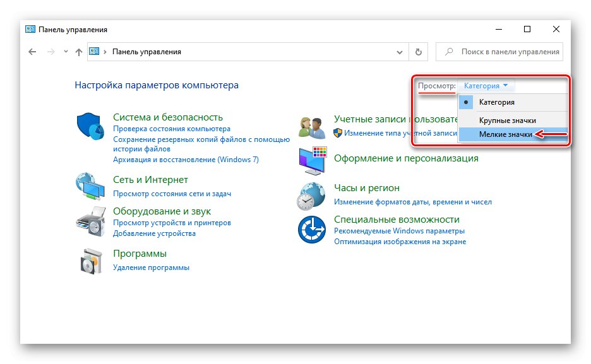Open Архивация и восстановление (Windows 7)
Viewport: 591px width, 364px height.
point(186,160)
